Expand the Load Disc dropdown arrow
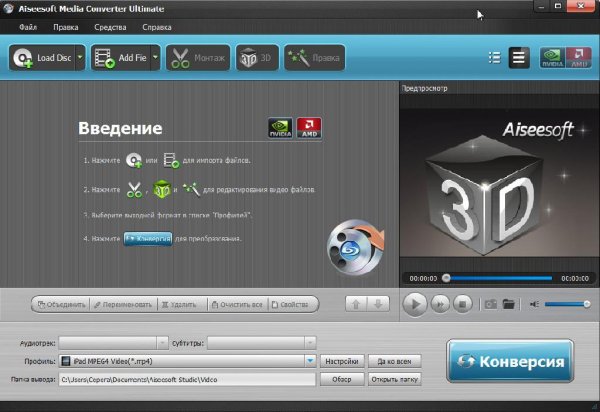 pos(80,58)
